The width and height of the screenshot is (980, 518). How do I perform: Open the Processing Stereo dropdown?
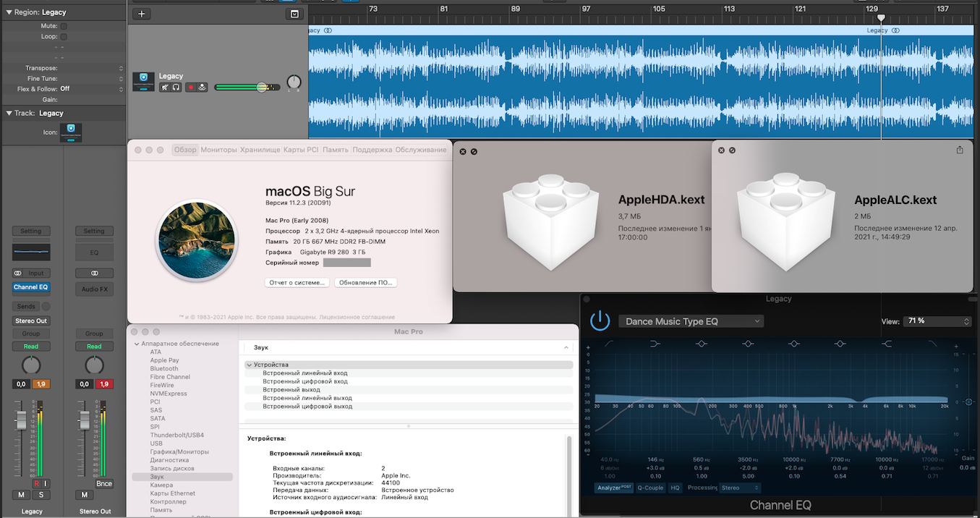pyautogui.click(x=740, y=488)
